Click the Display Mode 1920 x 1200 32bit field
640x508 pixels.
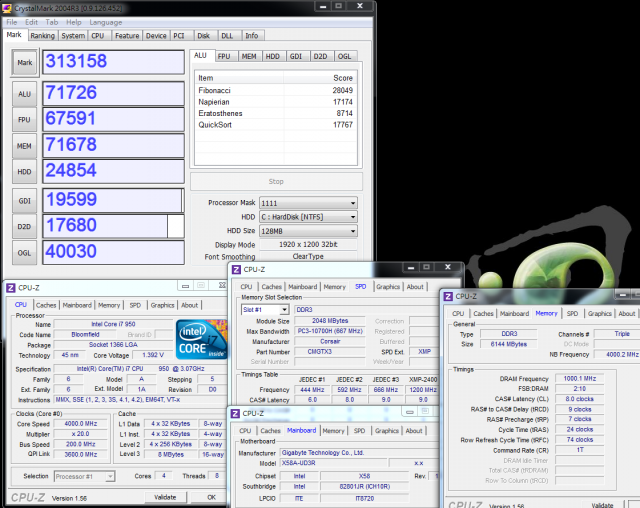308,244
